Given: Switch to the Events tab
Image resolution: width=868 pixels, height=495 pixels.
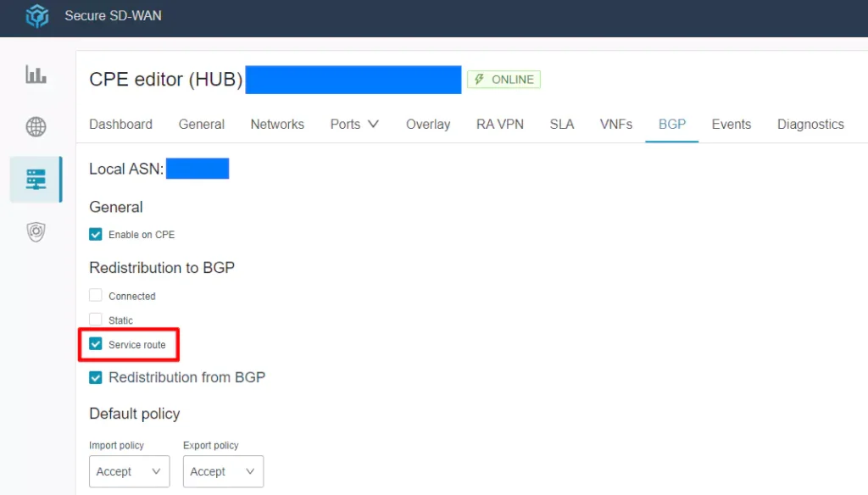Looking at the screenshot, I should (x=731, y=124).
